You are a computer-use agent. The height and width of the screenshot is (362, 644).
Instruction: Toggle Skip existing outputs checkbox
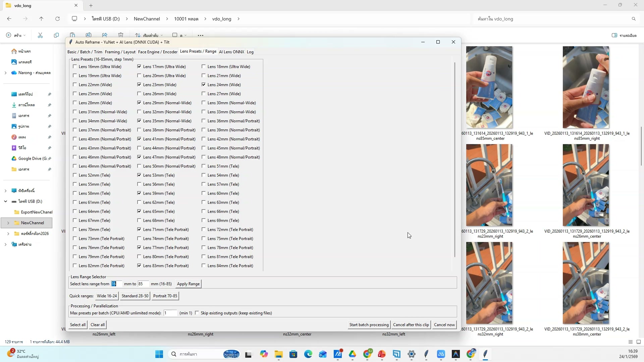tap(197, 313)
